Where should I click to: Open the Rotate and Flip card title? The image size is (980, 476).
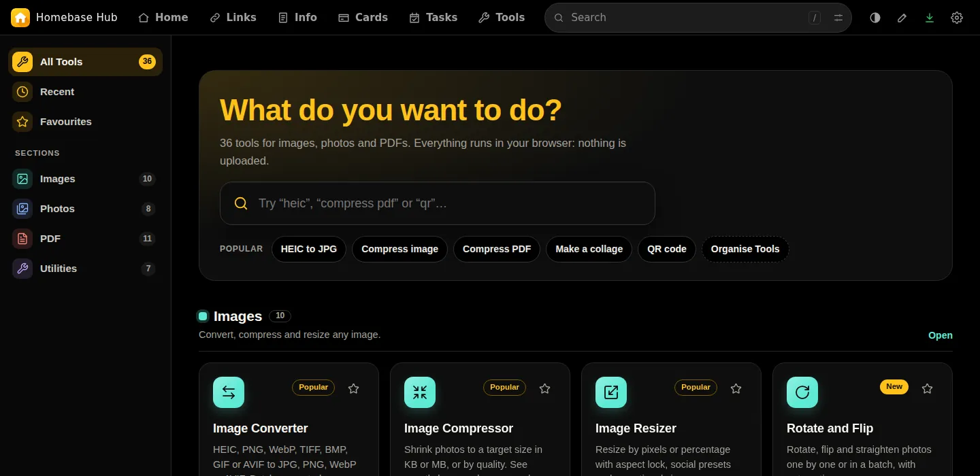[830, 428]
